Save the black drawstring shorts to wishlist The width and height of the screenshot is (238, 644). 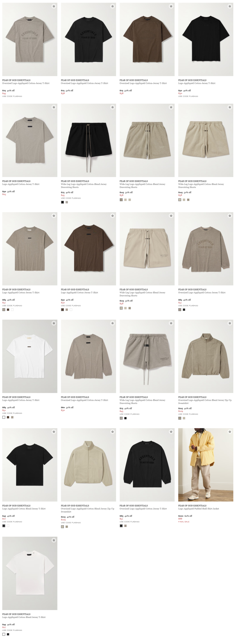point(113,107)
